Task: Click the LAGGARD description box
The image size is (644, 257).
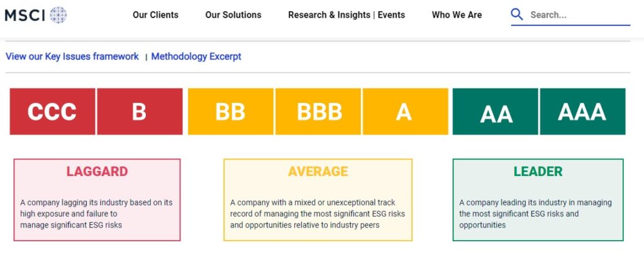Action: click(x=97, y=200)
